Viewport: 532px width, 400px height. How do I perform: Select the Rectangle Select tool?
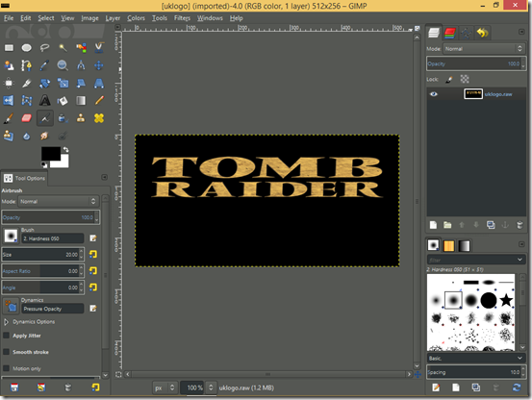(x=10, y=48)
